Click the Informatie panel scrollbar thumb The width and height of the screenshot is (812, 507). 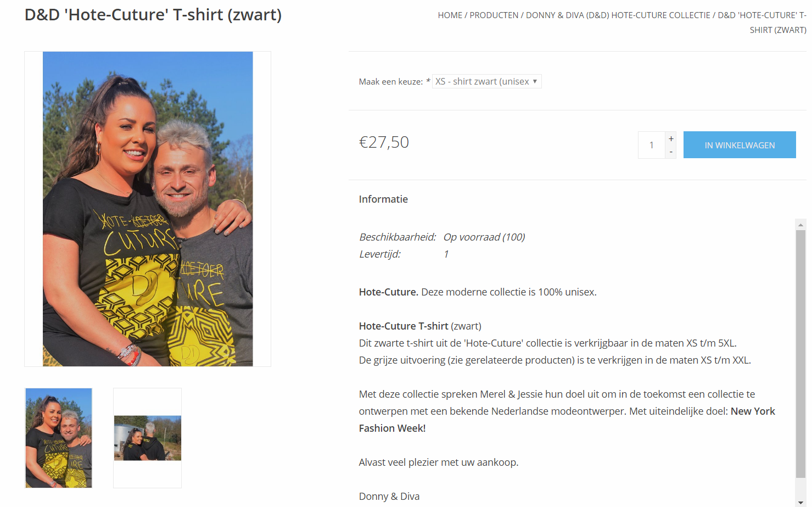[801, 354]
